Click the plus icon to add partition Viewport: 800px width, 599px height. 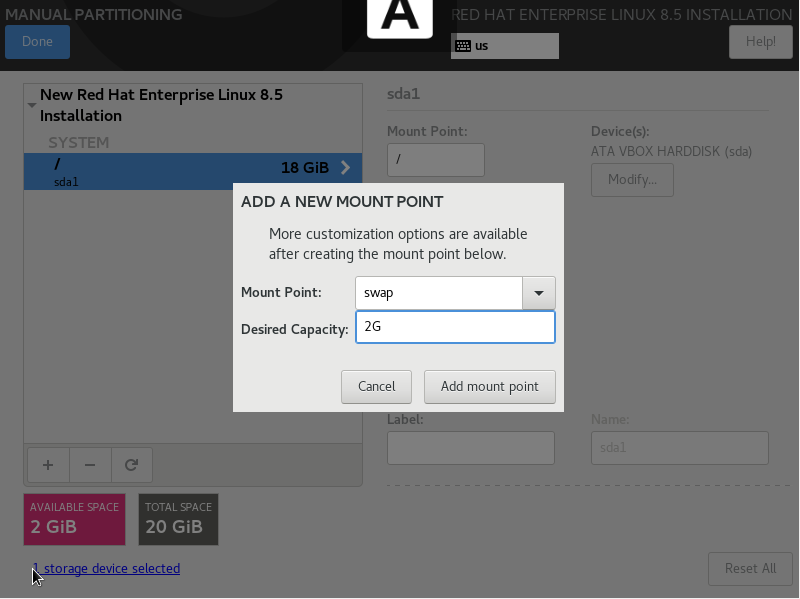48,465
